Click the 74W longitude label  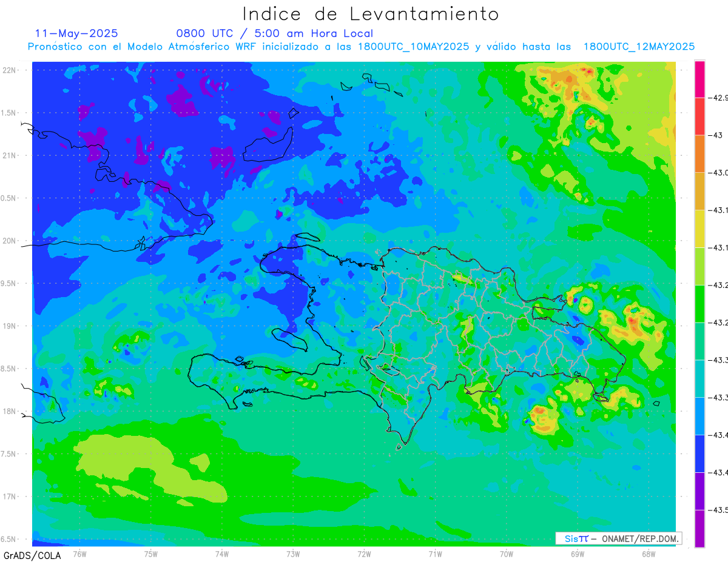(222, 554)
